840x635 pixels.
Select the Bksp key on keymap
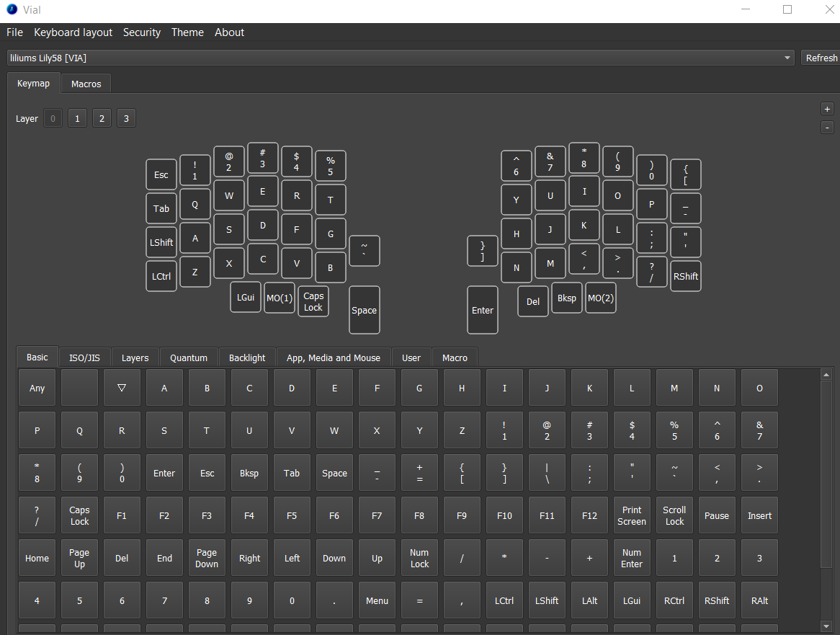(x=567, y=298)
